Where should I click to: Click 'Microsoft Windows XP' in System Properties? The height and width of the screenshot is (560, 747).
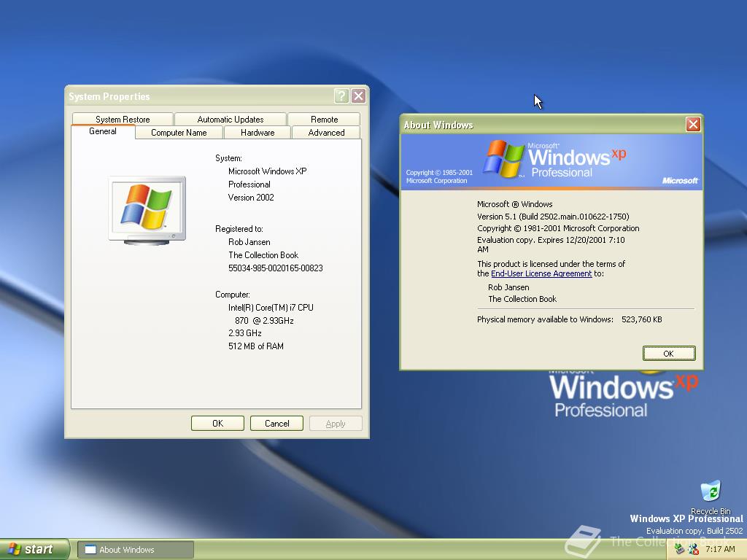pos(267,171)
